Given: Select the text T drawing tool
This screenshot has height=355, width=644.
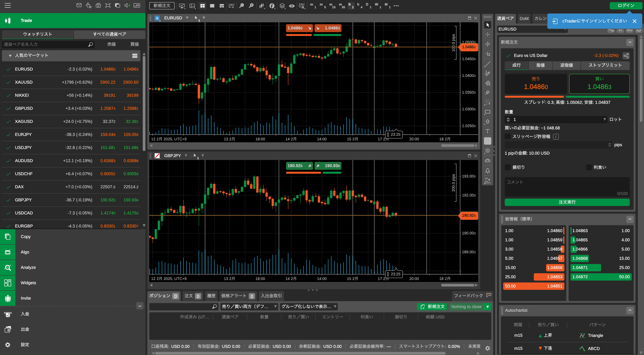Looking at the screenshot, I should click(x=487, y=131).
